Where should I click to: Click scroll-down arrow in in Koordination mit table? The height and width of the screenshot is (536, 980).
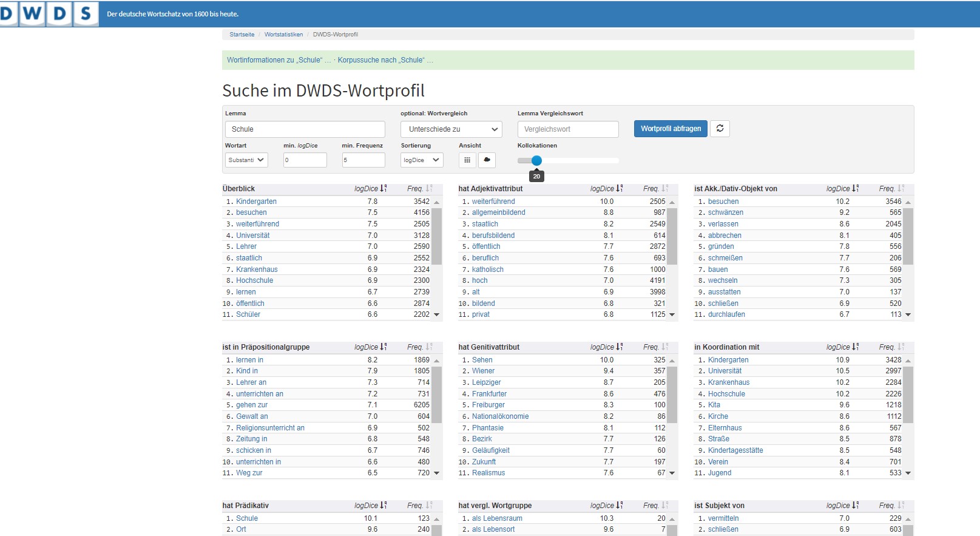[908, 473]
